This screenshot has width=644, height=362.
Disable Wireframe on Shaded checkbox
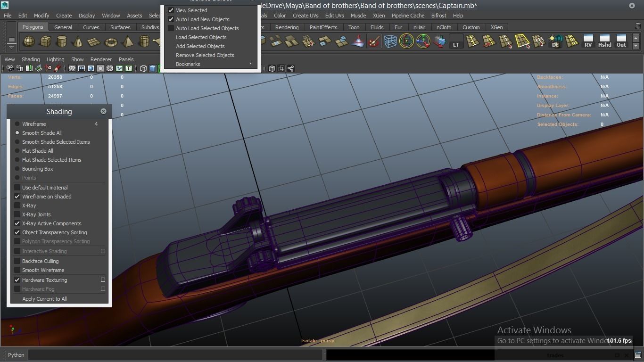[17, 197]
